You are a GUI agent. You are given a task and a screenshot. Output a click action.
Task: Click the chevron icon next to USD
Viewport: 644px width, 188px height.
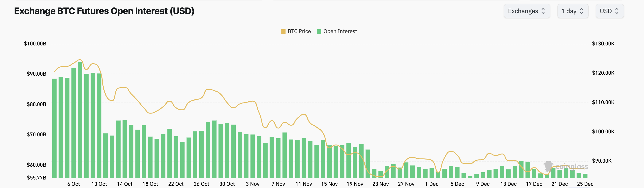click(618, 11)
